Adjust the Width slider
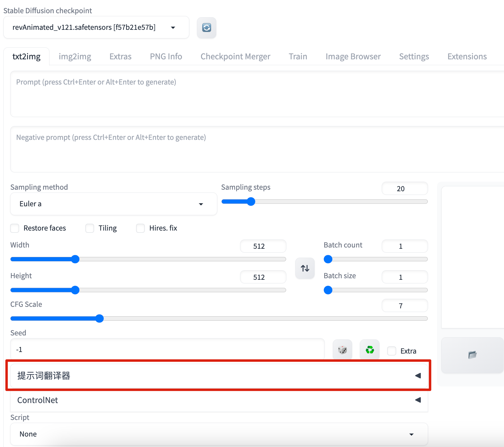Viewport: 504px width, 447px height. coord(148,259)
